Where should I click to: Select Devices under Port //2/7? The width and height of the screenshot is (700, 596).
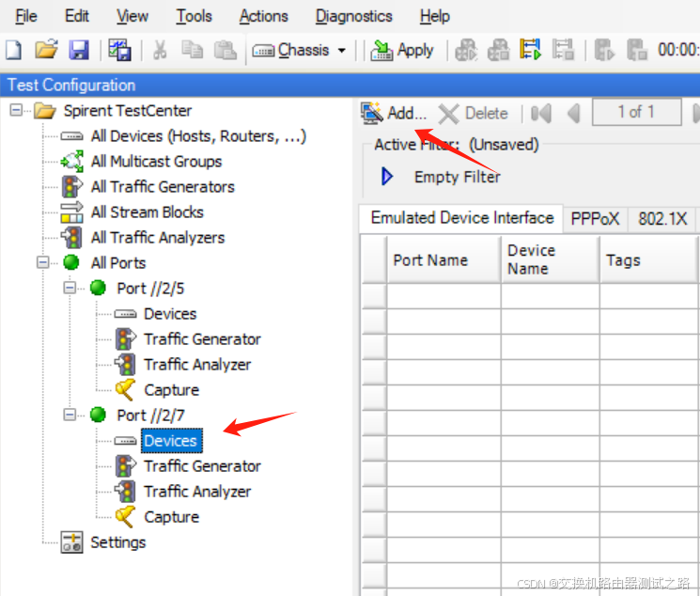170,441
